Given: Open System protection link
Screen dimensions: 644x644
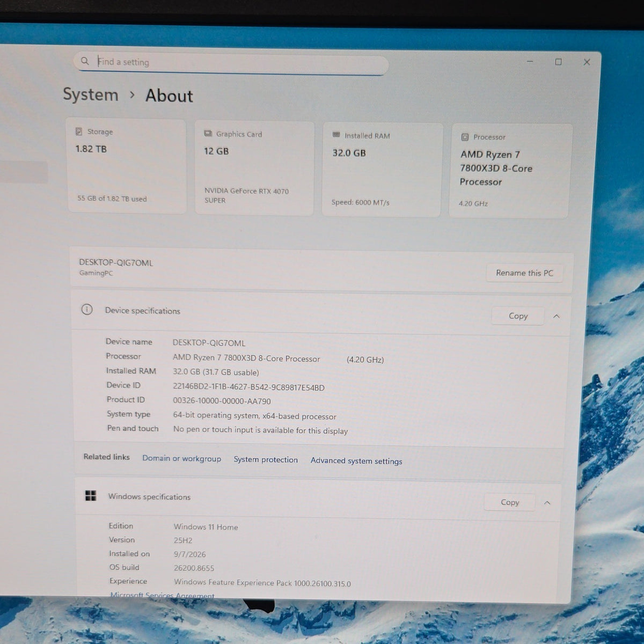Looking at the screenshot, I should [x=266, y=459].
